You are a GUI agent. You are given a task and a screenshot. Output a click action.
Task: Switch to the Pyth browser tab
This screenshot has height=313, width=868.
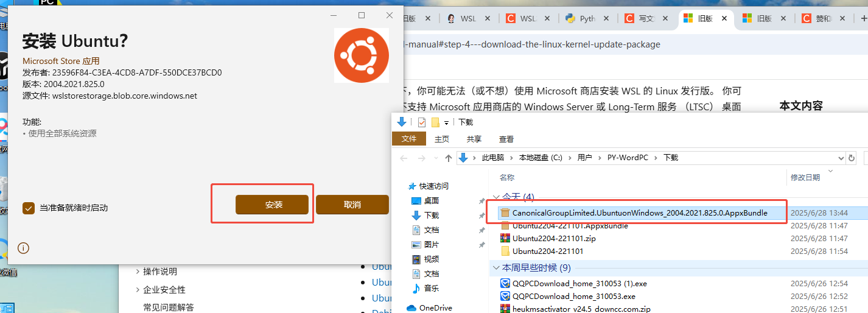click(x=587, y=19)
